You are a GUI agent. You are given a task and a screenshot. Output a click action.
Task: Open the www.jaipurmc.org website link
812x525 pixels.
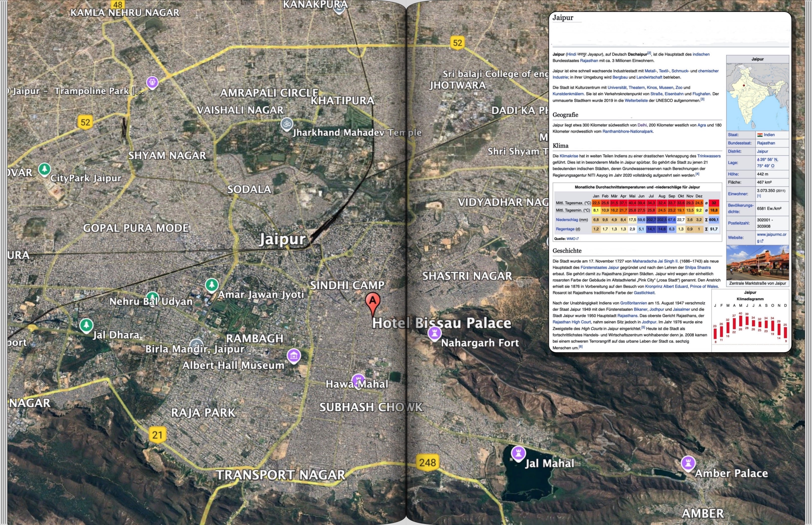[771, 237]
